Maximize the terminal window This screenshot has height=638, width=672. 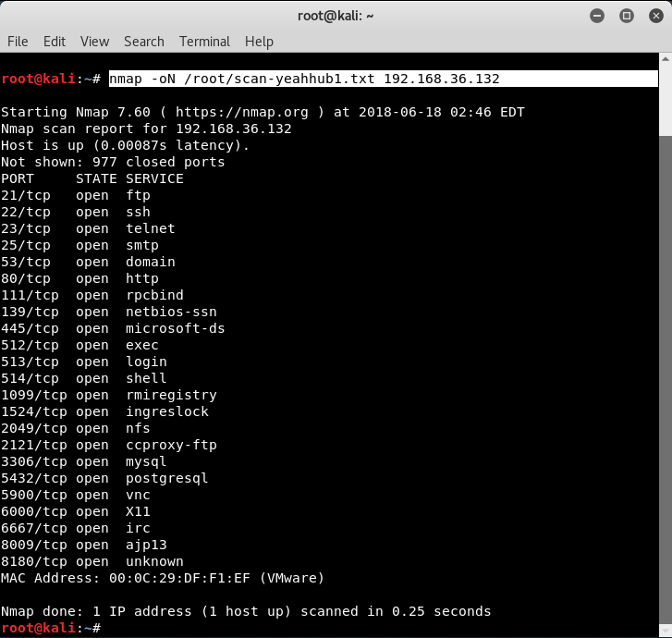click(627, 17)
